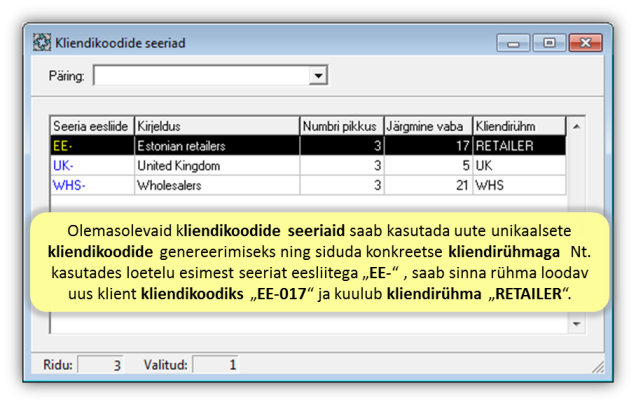Click the Ridu count field
Image resolution: width=636 pixels, height=405 pixels.
tap(101, 365)
